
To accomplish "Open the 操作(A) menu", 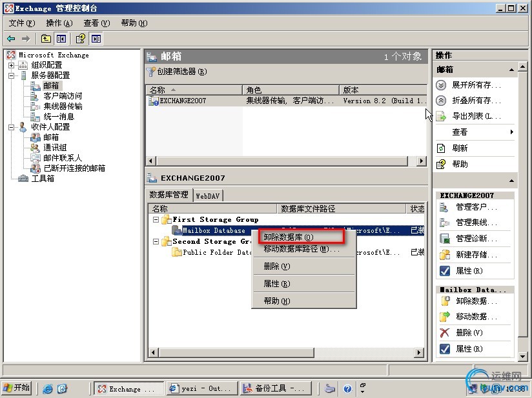I will click(59, 23).
